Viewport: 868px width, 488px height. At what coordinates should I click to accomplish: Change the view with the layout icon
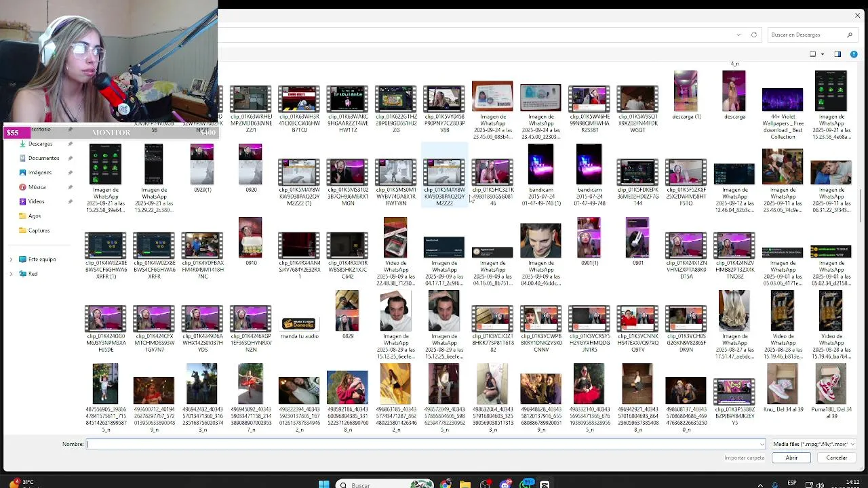click(813, 54)
